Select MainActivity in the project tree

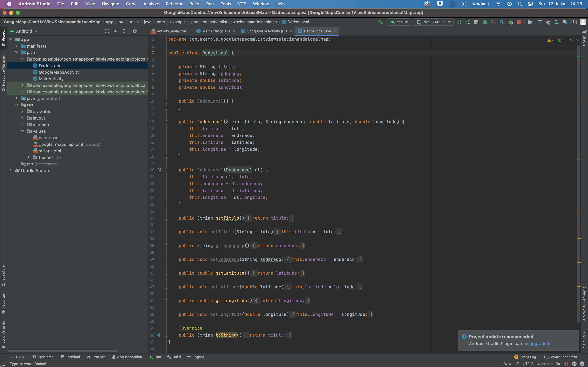[x=51, y=79]
